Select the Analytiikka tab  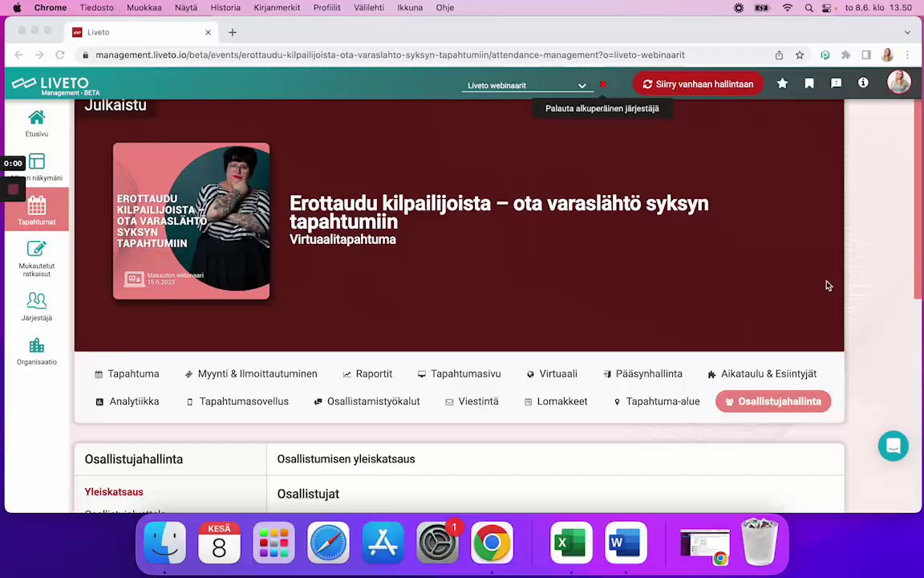(128, 401)
